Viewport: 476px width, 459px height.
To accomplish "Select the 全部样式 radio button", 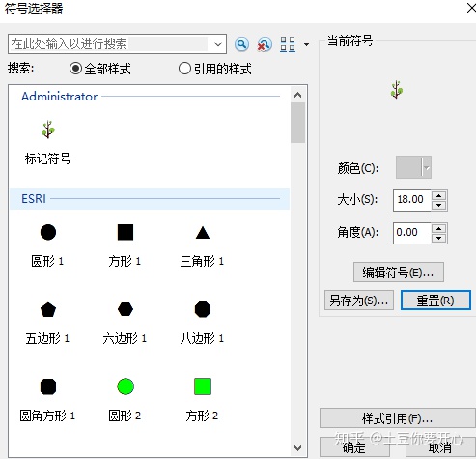I will 75,69.
